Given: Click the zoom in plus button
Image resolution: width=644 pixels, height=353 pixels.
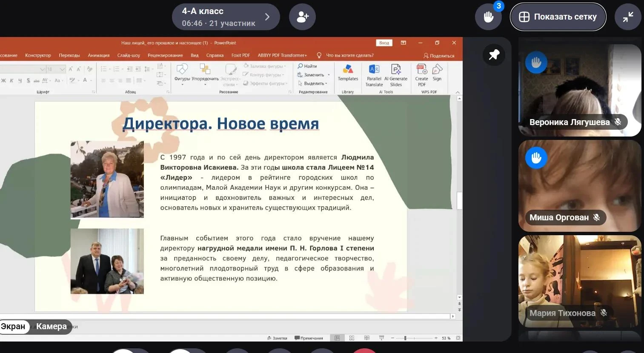Looking at the screenshot, I should 436,338.
